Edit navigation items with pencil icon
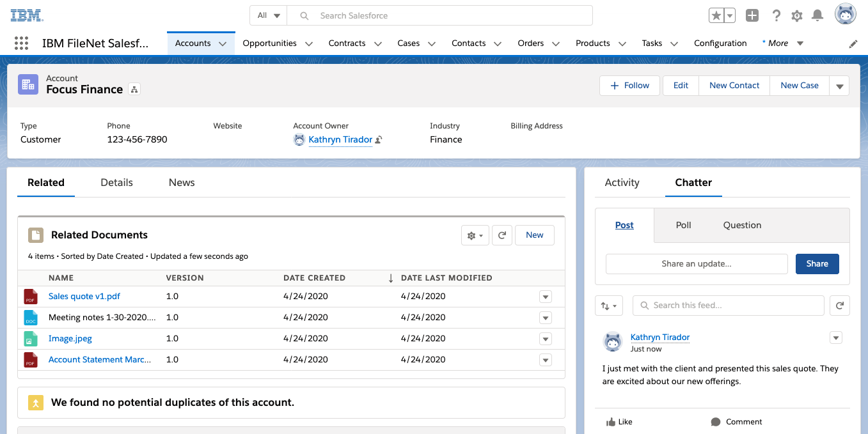 853,43
